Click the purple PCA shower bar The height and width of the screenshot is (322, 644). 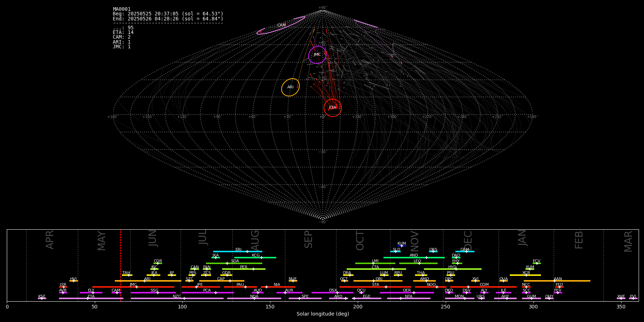[x=208, y=293]
